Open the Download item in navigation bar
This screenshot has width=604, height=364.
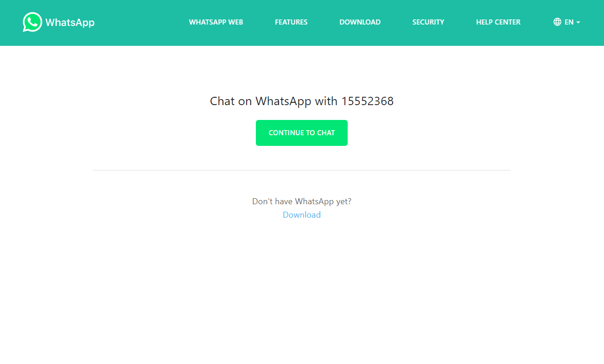(x=360, y=22)
